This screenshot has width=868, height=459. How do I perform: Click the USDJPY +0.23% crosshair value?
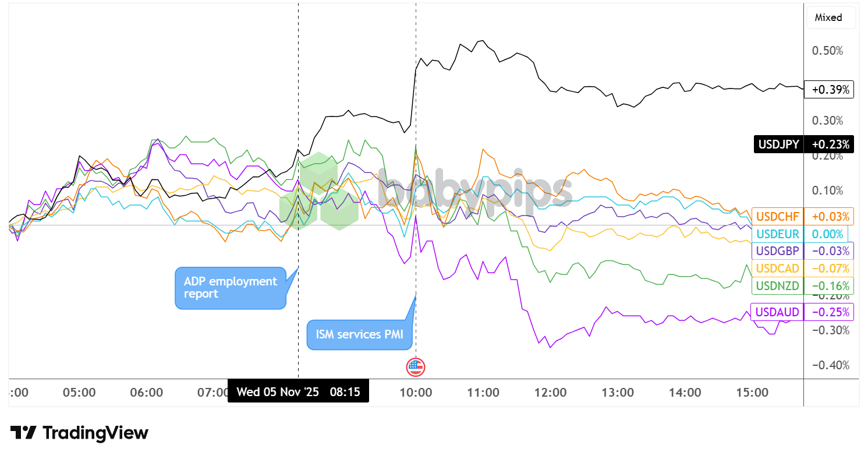828,144
